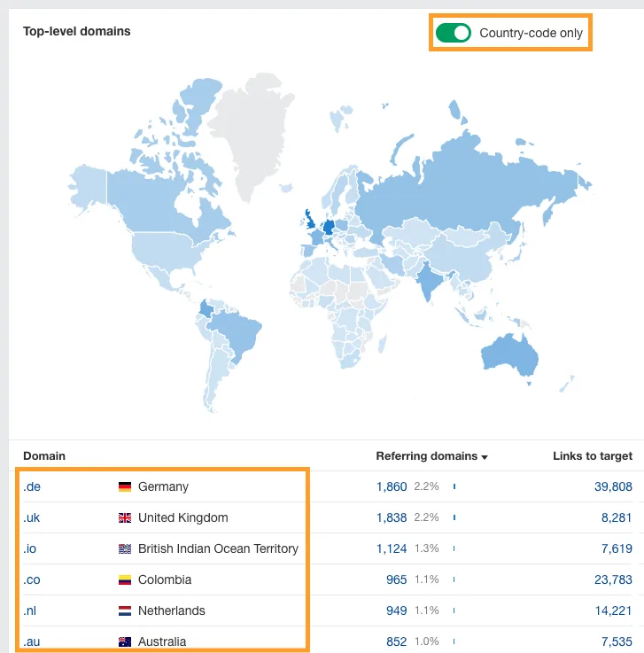This screenshot has width=644, height=653.
Task: Open 949 referring domains for Netherlands
Action: 396,610
